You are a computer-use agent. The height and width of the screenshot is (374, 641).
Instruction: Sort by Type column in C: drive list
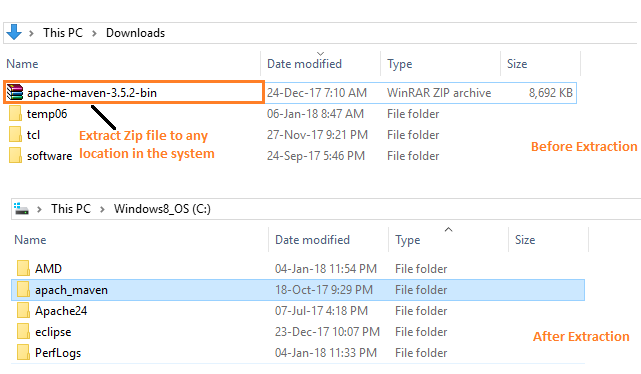(x=408, y=240)
